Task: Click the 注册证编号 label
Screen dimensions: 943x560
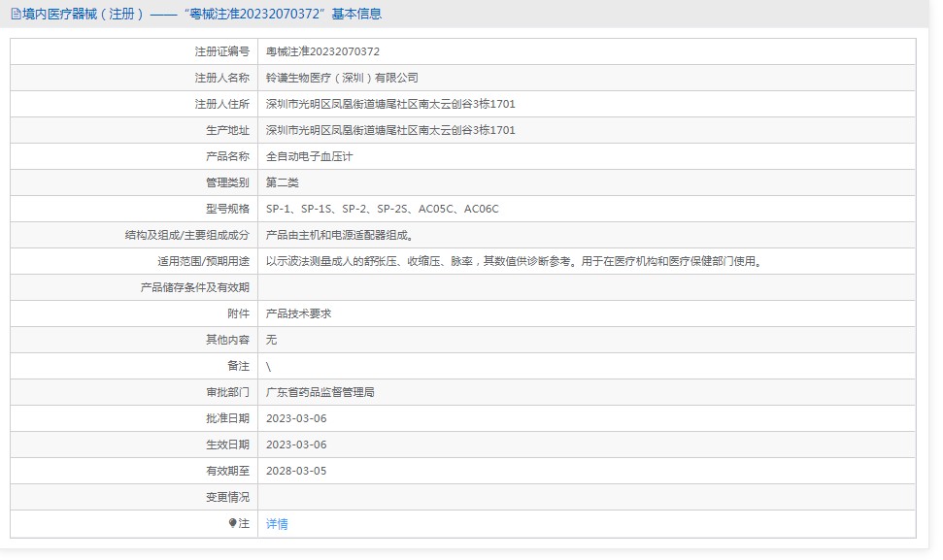Action: [x=222, y=51]
